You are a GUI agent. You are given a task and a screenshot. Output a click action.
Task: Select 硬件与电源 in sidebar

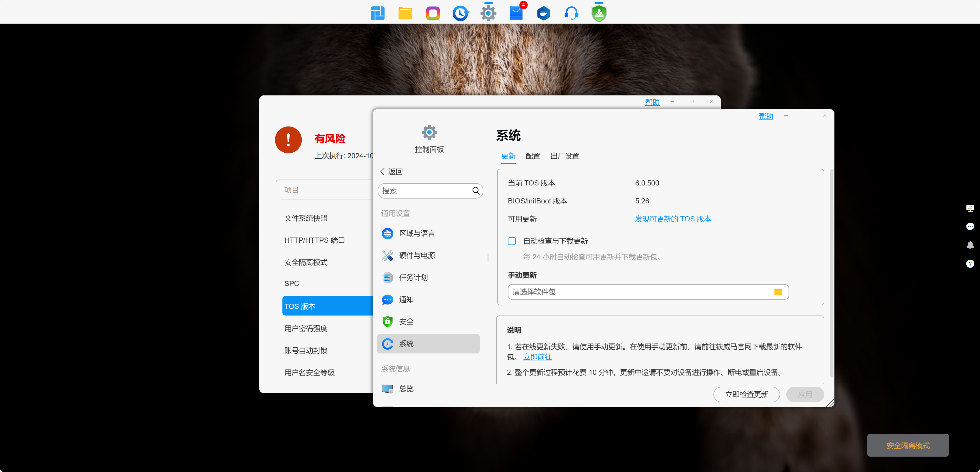428,255
